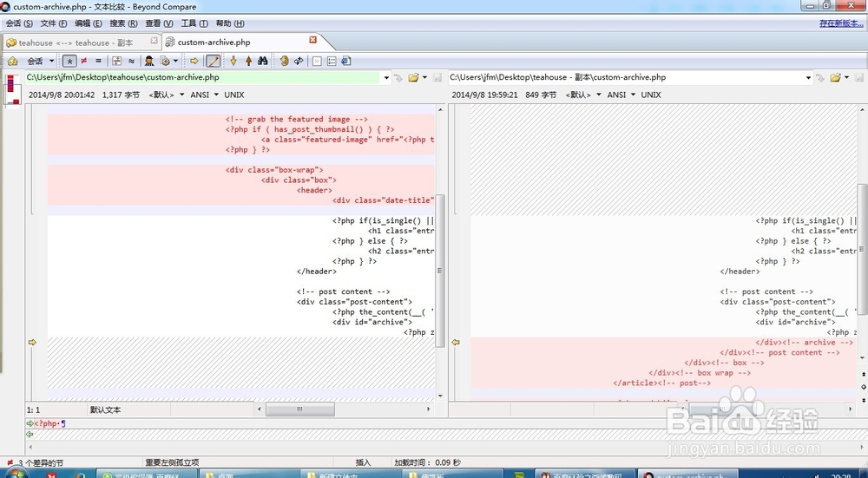Click the left pane vertical scrollbar thumb
Viewport: 868px width, 478px height.
click(441, 271)
